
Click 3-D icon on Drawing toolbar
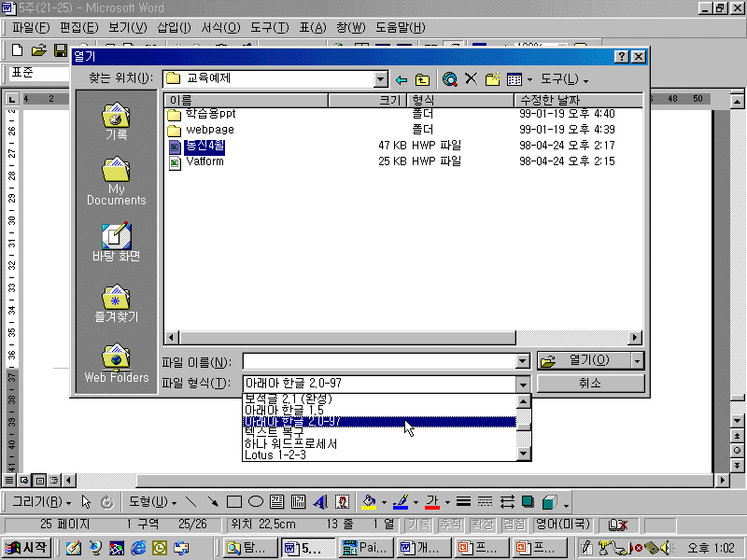pyautogui.click(x=550, y=501)
